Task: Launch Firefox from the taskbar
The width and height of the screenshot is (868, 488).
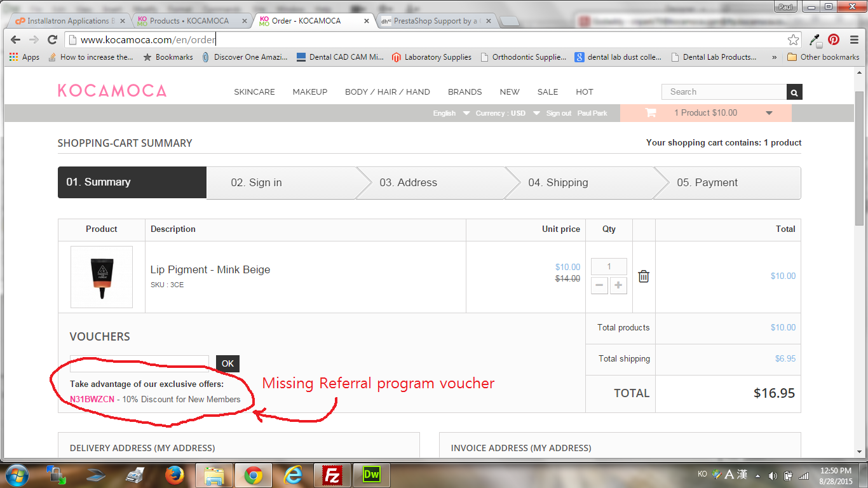Action: click(x=174, y=475)
